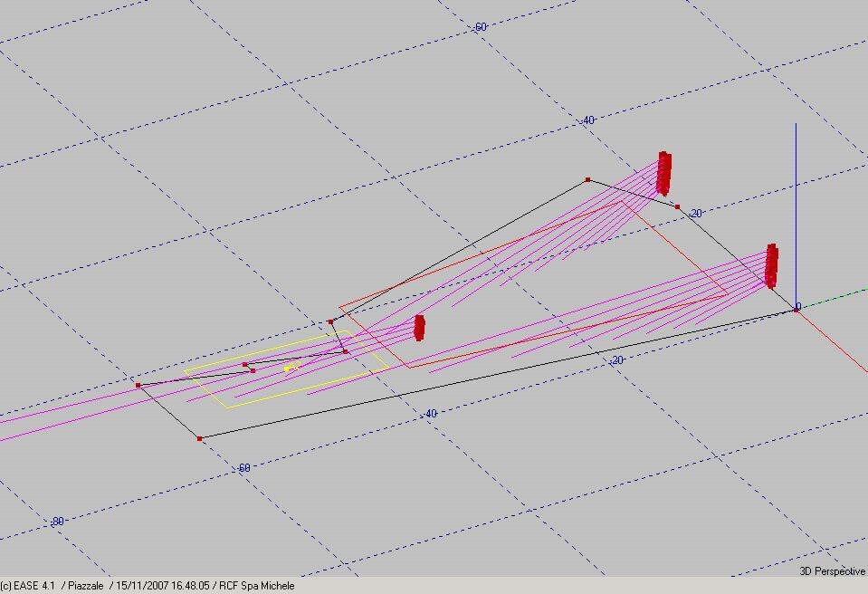Select the bottom-left corner vertex of outline

(200, 438)
